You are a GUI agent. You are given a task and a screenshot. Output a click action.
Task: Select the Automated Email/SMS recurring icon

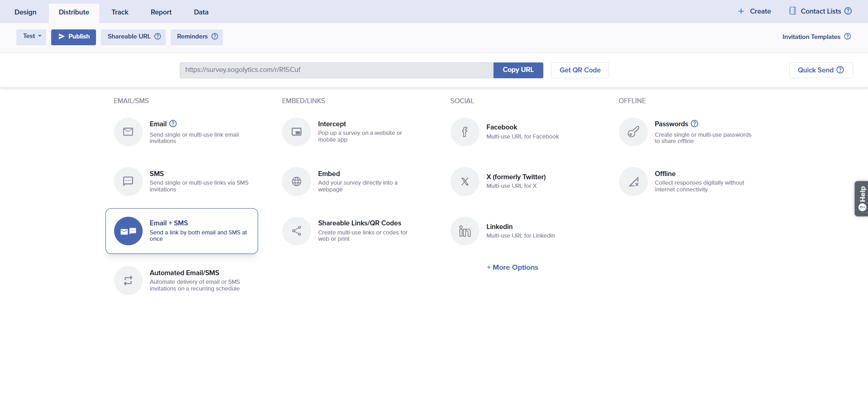(128, 281)
